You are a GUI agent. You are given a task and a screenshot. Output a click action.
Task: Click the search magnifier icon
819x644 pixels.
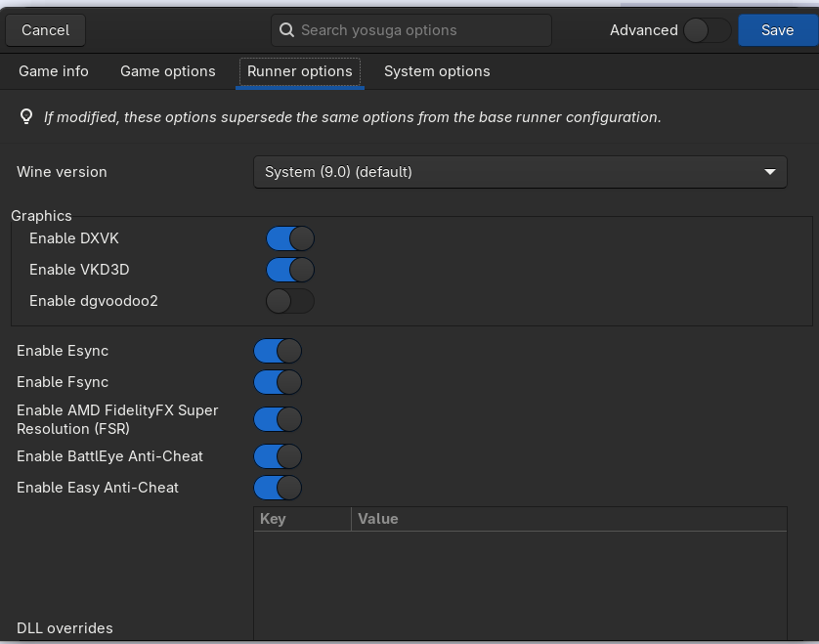(x=286, y=30)
